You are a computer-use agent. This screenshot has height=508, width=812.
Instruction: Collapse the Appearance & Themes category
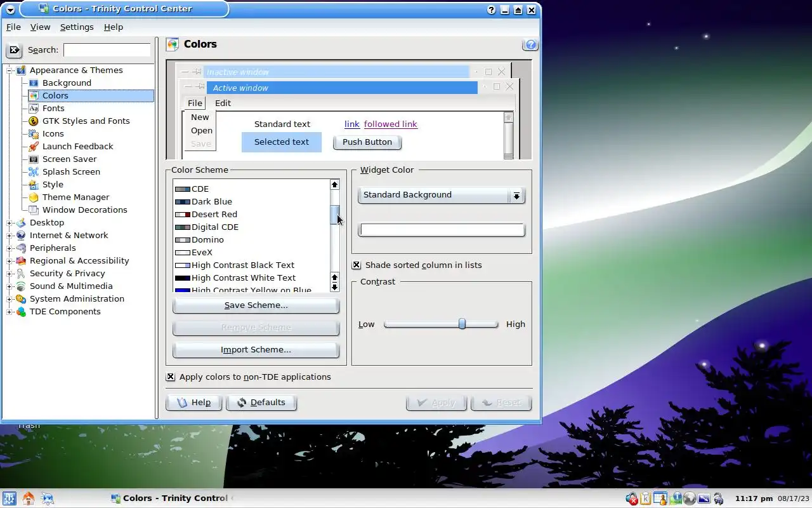coord(10,70)
